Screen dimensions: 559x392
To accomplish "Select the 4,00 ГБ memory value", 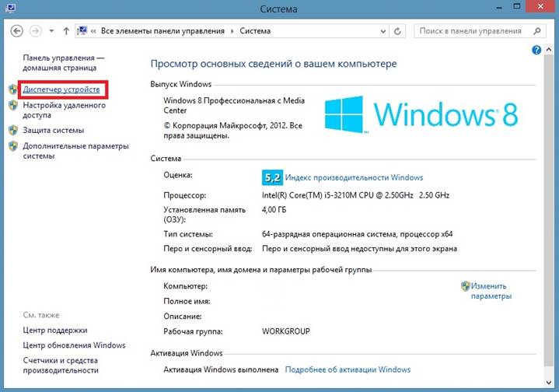I will (274, 210).
